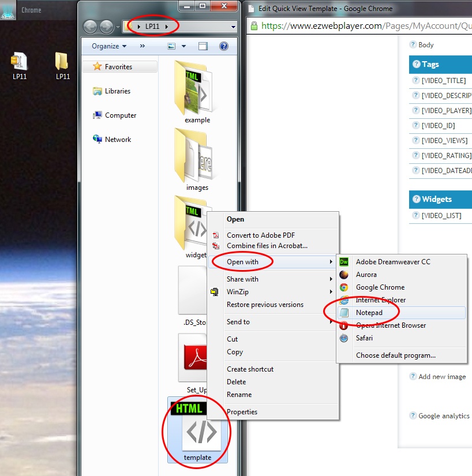Screen dimensions: 472x476
Task: Click the Chrome address bar URL
Action: [366, 26]
